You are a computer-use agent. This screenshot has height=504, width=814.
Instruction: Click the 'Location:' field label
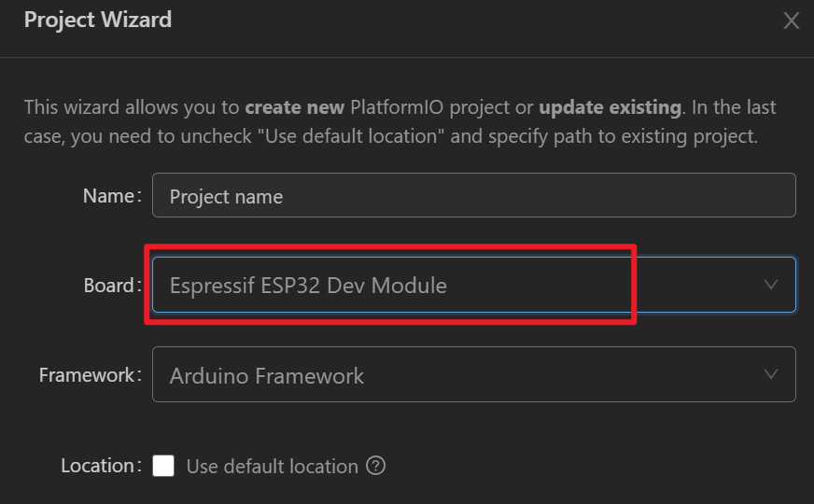[x=101, y=466]
